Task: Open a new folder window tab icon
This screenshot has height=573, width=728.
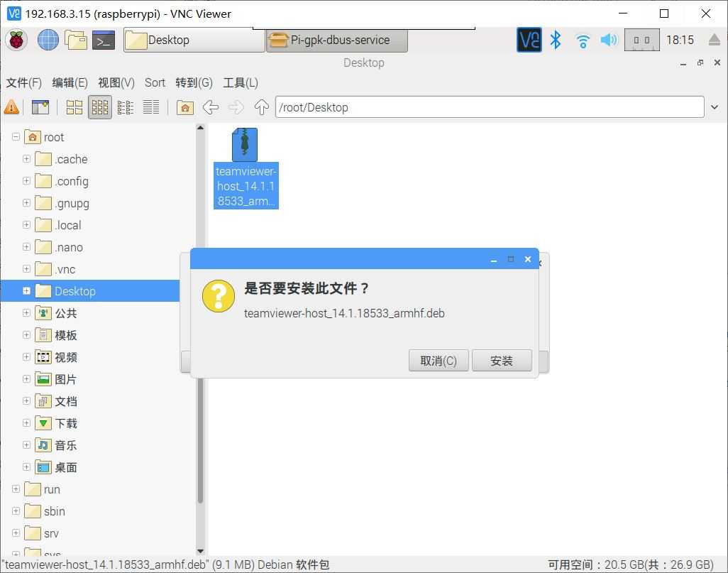Action: pyautogui.click(x=40, y=107)
